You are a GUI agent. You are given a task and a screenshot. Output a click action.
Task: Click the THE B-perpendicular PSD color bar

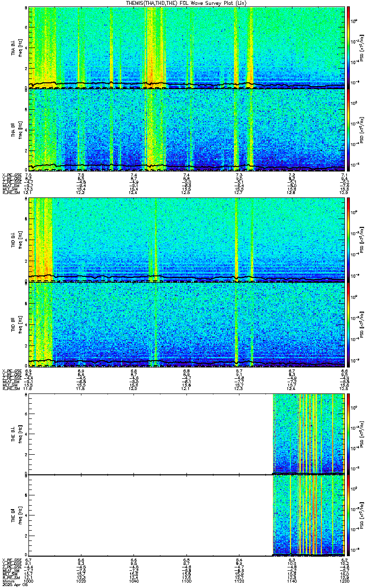tap(349, 434)
